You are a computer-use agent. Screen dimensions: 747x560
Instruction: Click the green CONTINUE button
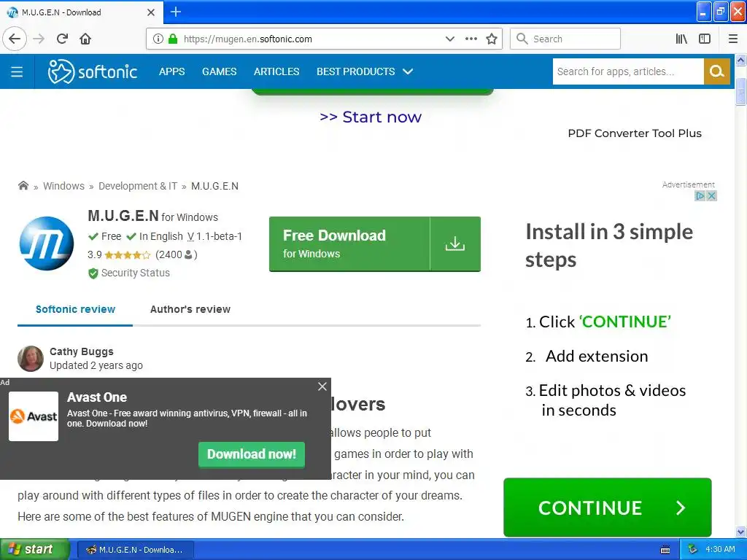608,507
